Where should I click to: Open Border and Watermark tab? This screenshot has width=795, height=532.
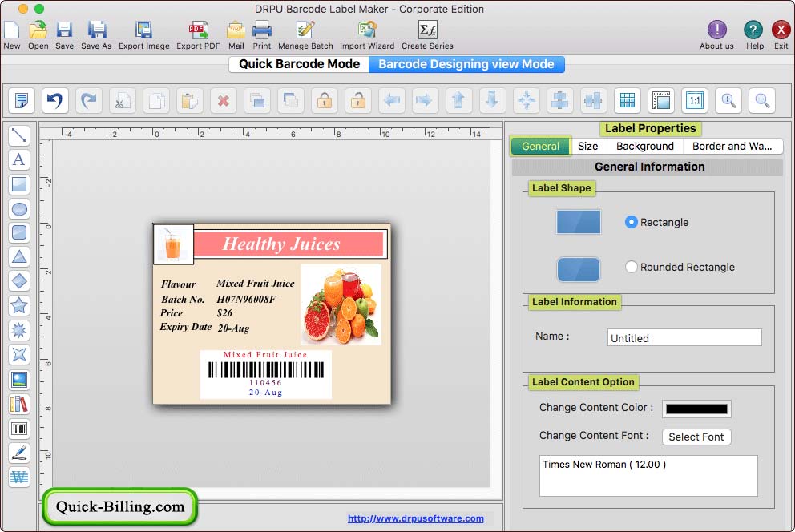coord(732,147)
